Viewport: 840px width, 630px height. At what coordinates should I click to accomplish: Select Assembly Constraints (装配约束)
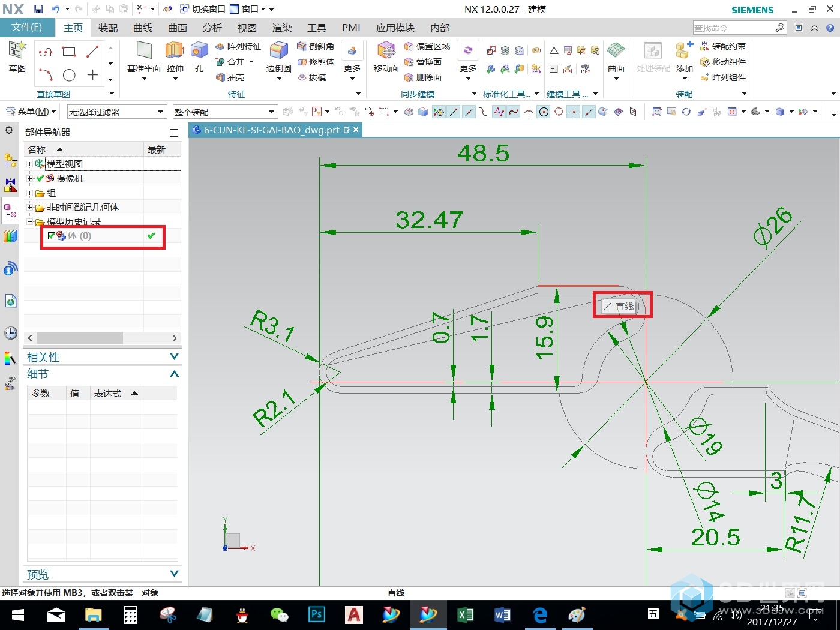[723, 46]
